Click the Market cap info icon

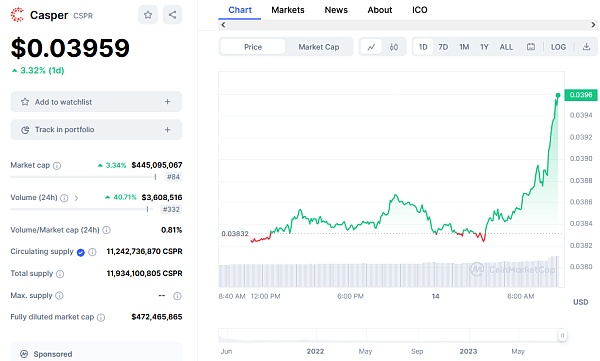pyautogui.click(x=57, y=166)
